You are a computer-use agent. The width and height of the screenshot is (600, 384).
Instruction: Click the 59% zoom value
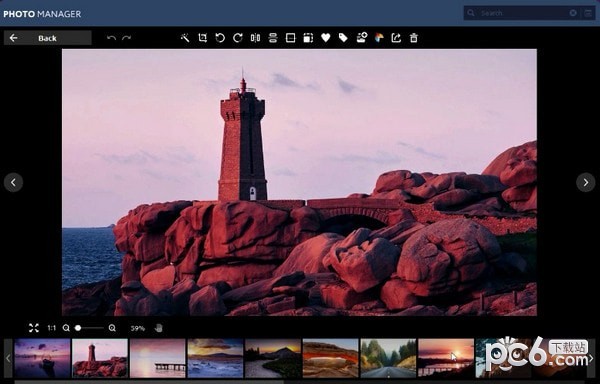(138, 328)
